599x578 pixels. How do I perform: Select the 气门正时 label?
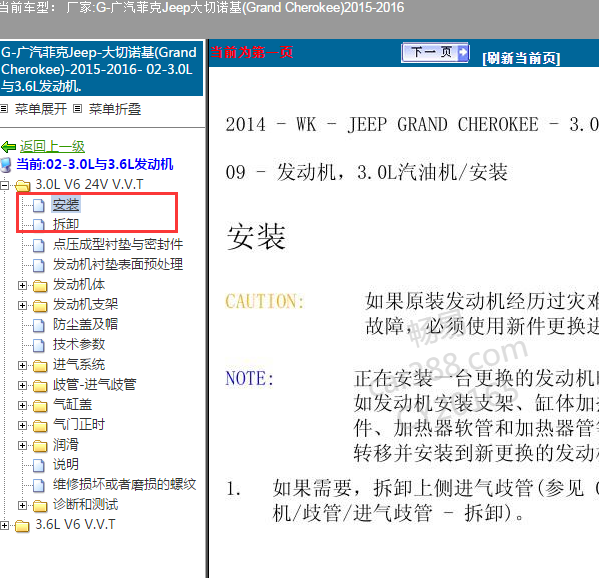(79, 424)
